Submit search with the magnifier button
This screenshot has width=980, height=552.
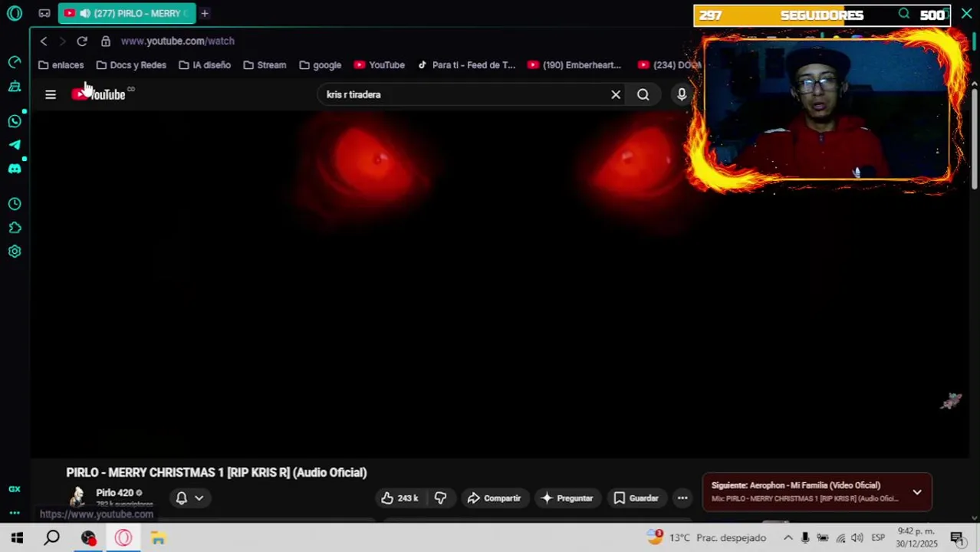point(643,94)
